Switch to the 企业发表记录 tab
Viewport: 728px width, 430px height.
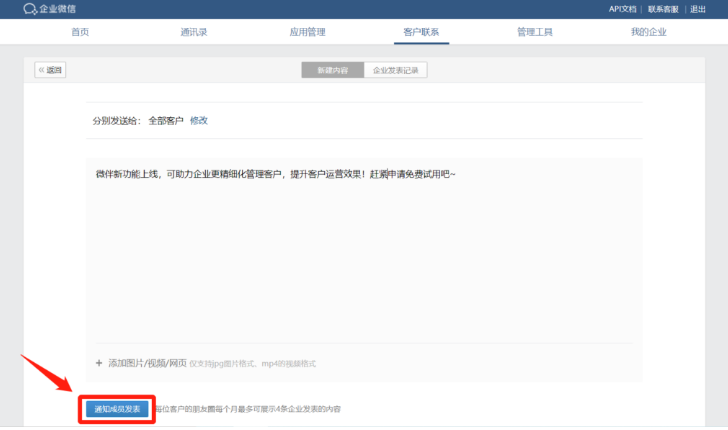(x=396, y=71)
